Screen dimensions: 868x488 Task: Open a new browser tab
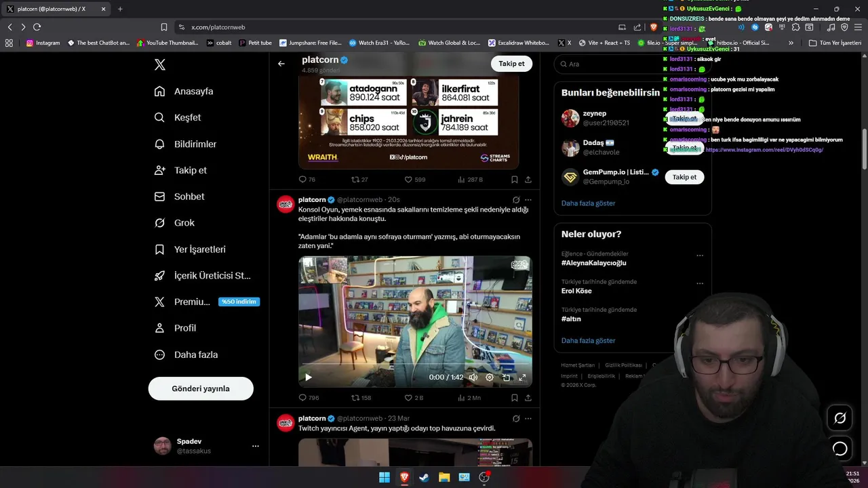(x=120, y=9)
